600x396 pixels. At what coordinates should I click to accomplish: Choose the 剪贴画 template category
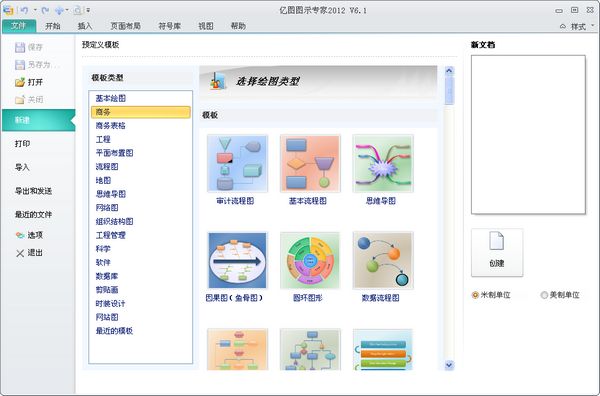point(107,290)
